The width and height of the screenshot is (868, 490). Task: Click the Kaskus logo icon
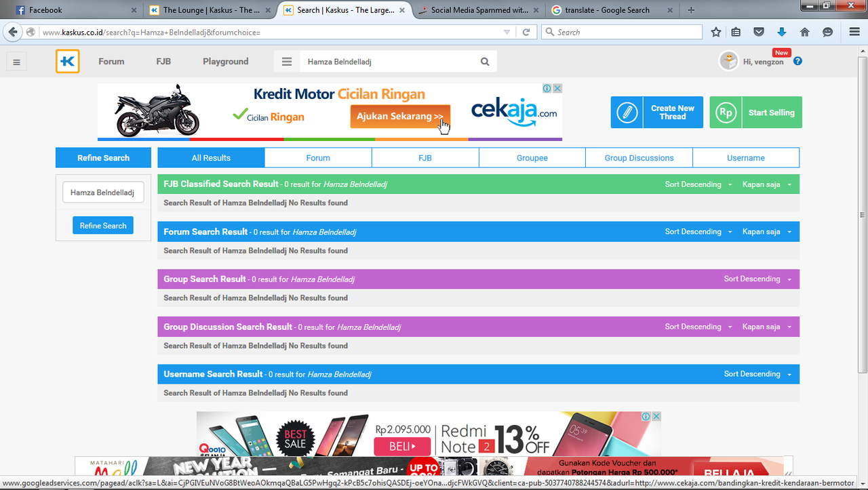(68, 61)
